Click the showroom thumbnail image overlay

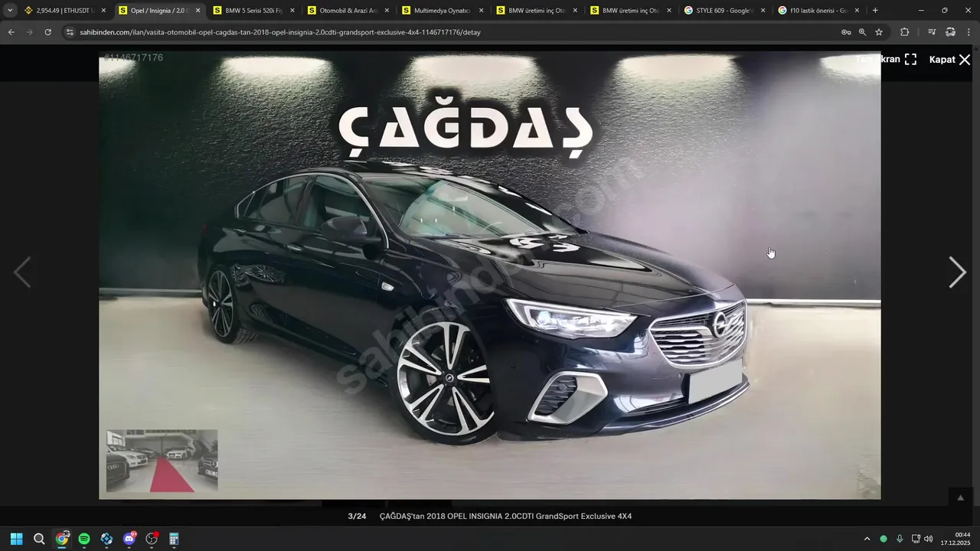click(x=162, y=460)
